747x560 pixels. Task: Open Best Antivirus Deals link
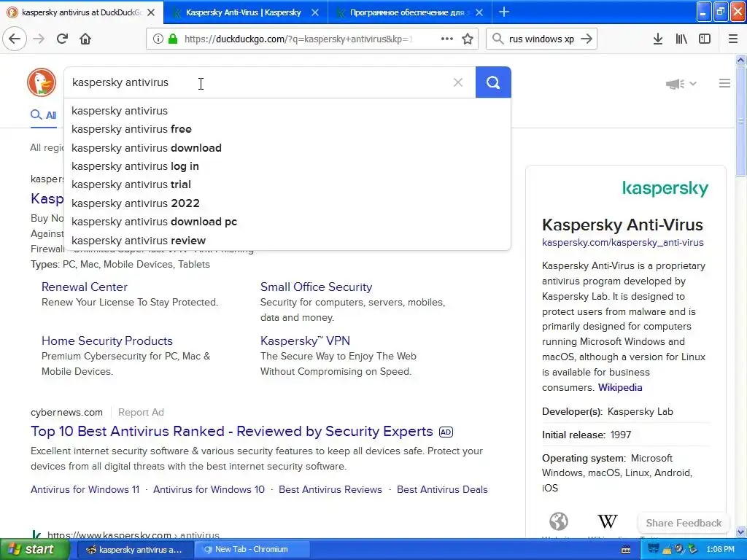pyautogui.click(x=442, y=489)
